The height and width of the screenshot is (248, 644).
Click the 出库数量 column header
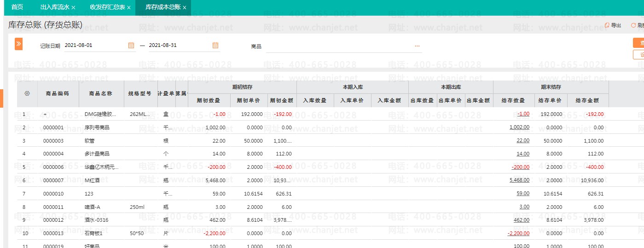423,100
